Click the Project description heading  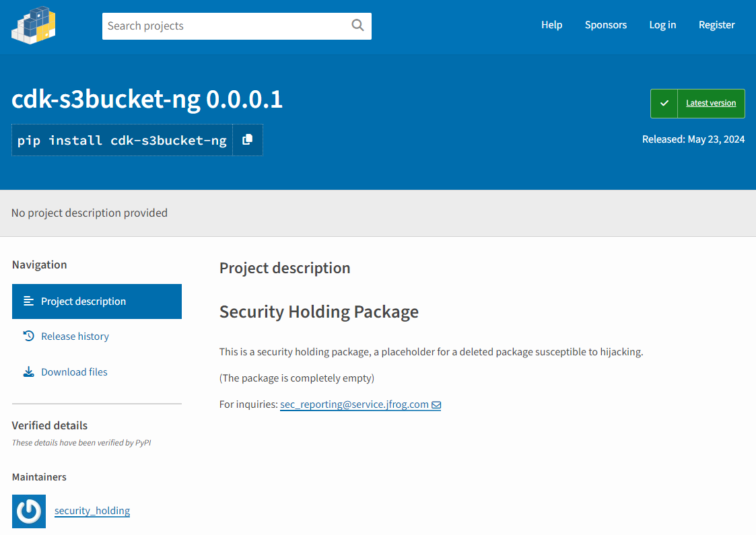pos(285,268)
